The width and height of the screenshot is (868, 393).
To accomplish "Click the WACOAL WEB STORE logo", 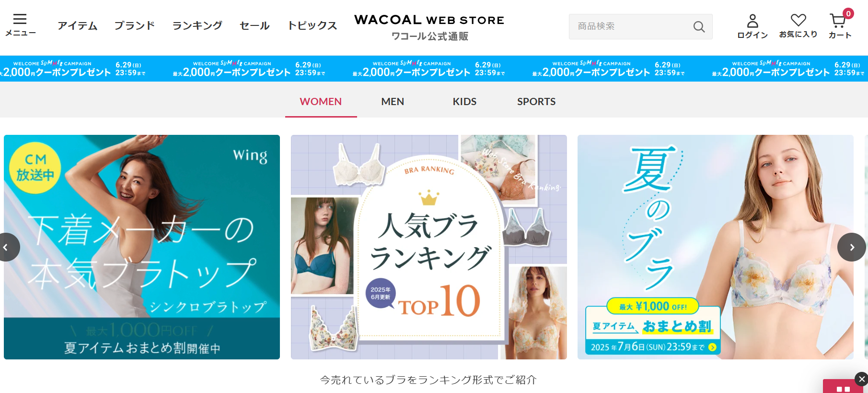I will coord(429,27).
